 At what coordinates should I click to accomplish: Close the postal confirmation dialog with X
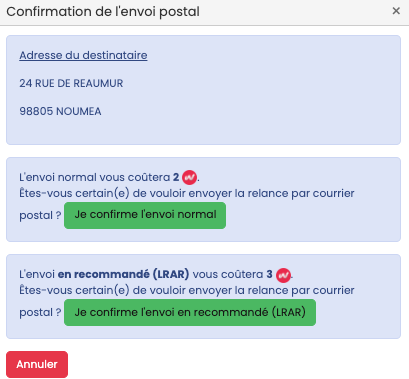[x=396, y=11]
